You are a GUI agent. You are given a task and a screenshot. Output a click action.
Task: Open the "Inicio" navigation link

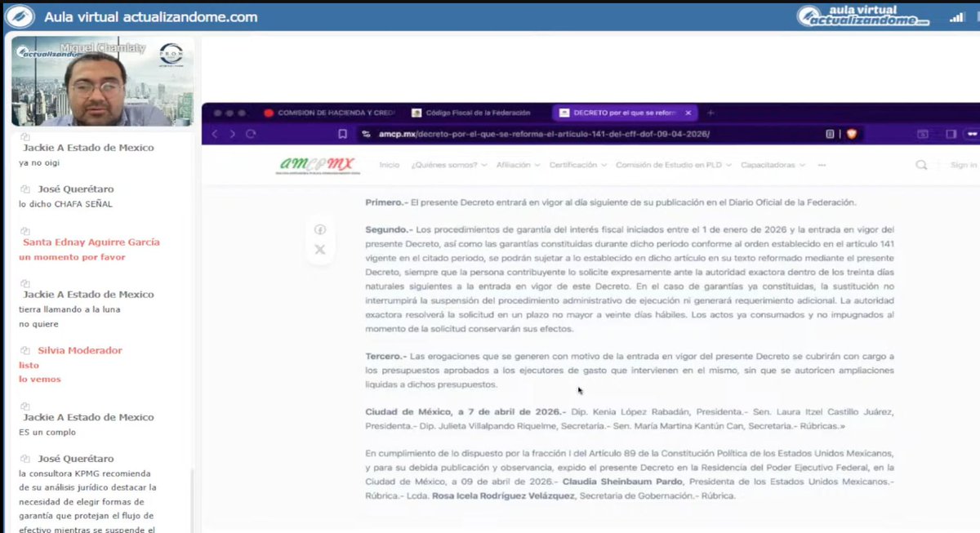[x=390, y=165]
